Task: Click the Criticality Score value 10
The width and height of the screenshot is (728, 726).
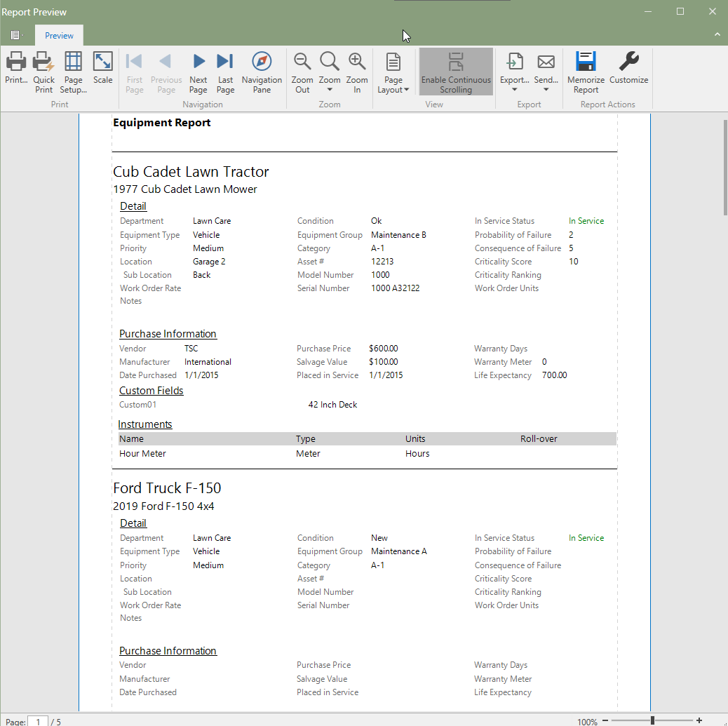Action: click(x=574, y=262)
